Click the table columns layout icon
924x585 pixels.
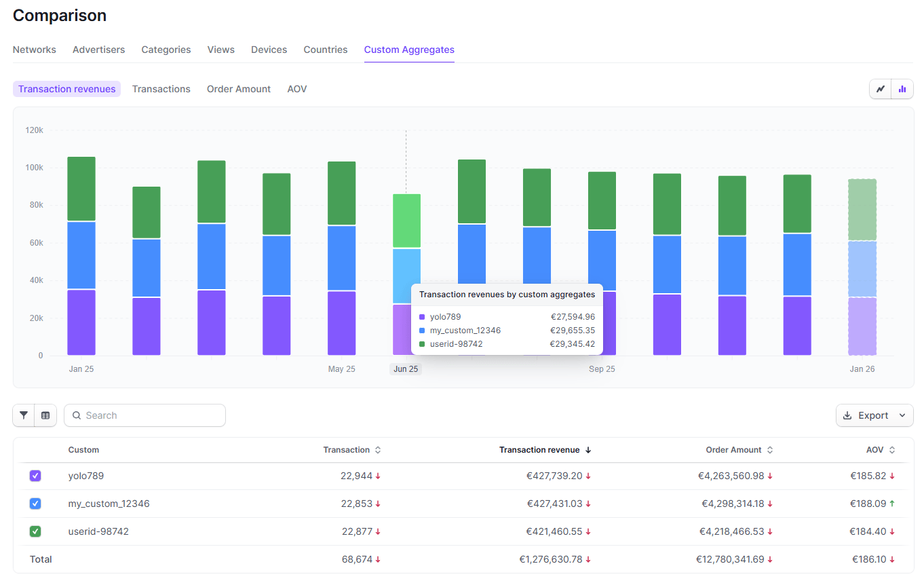(45, 415)
